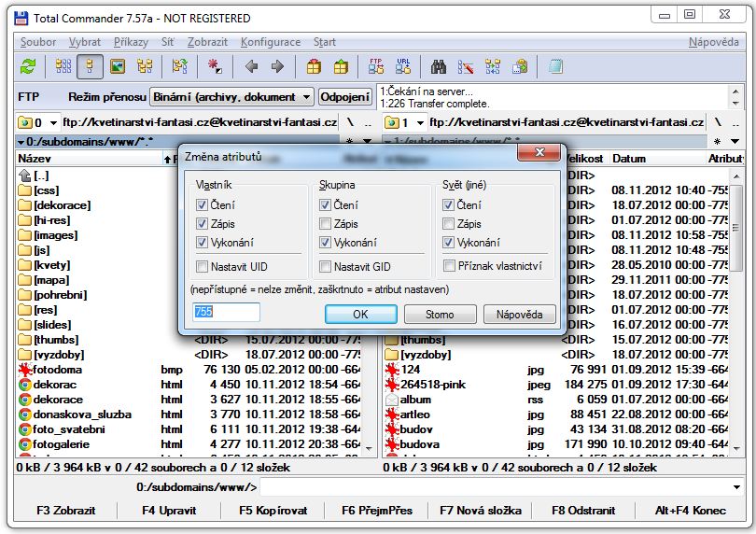Open the Konfigurace menu
Screen dimensions: 756x534
[270, 42]
